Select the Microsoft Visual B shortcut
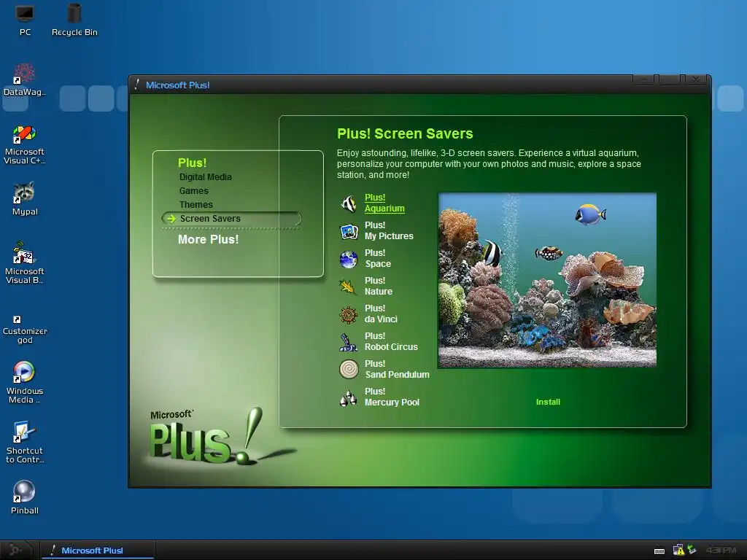Screen dimensions: 747x560 click(x=24, y=263)
